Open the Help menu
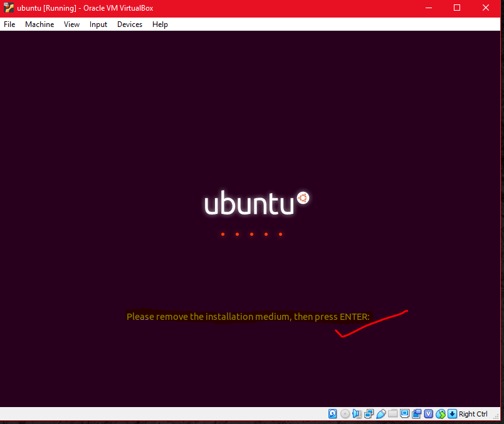The width and height of the screenshot is (504, 424). pos(160,24)
